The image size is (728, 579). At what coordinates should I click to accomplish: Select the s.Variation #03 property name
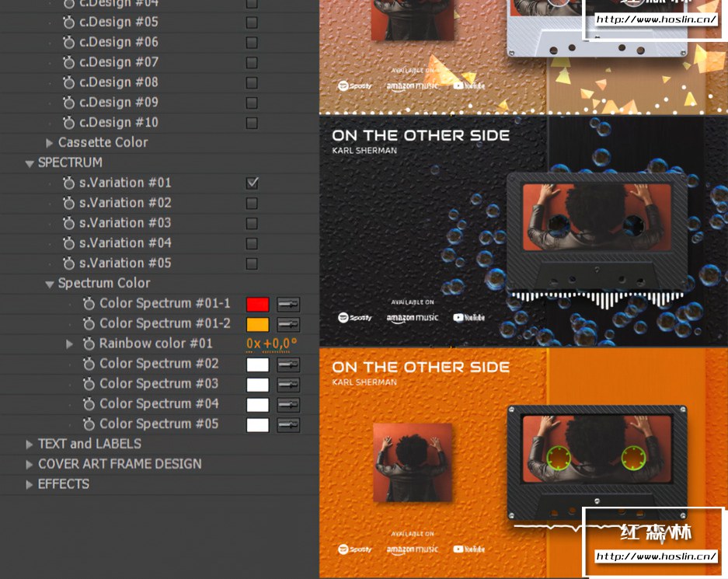tap(125, 223)
